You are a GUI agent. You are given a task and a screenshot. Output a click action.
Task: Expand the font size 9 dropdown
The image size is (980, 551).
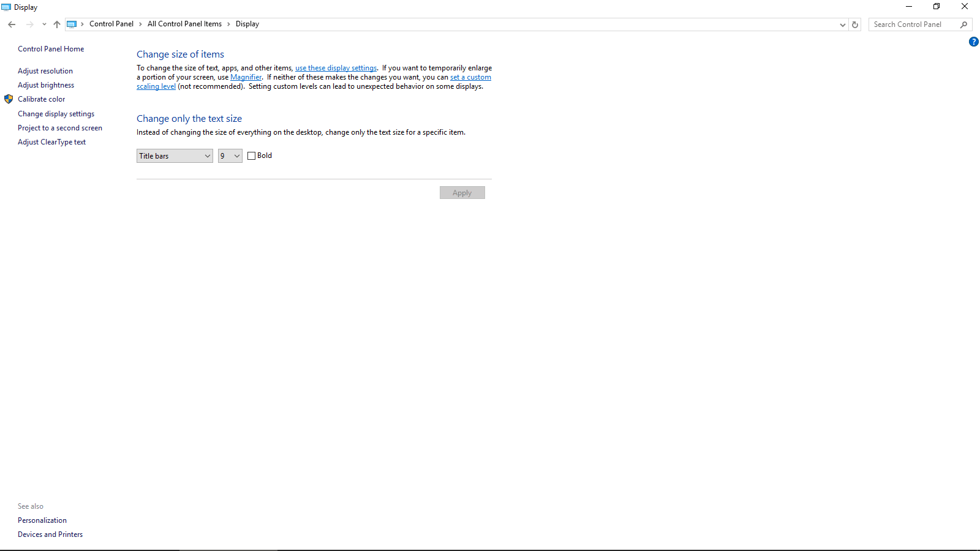pos(230,156)
